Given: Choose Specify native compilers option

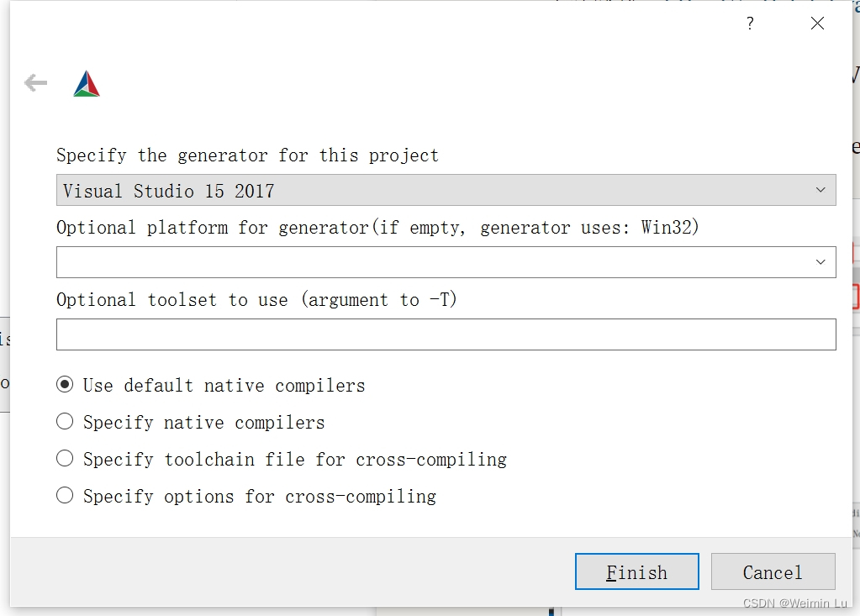Looking at the screenshot, I should (65, 422).
